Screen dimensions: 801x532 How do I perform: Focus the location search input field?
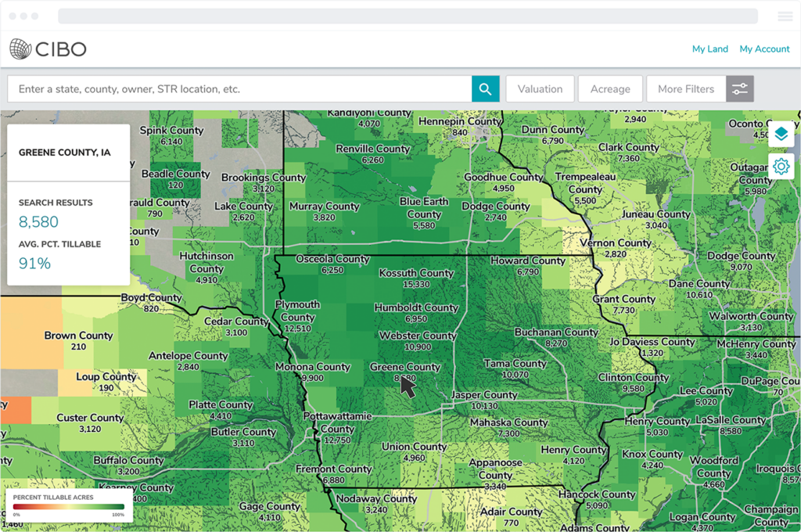point(239,89)
